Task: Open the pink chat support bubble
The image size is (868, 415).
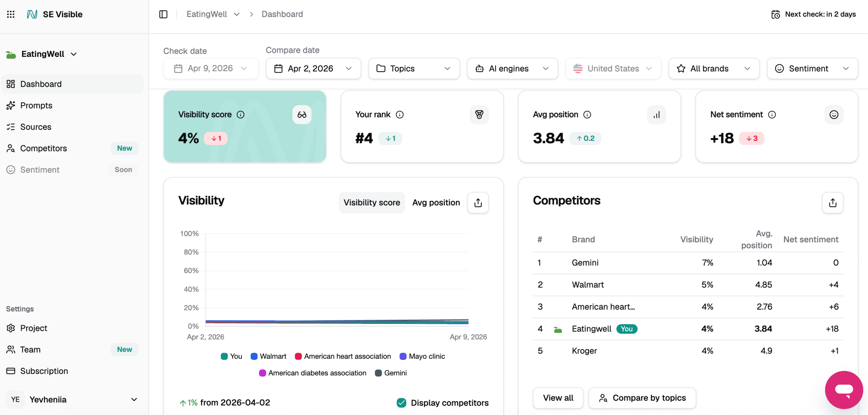Action: (844, 390)
